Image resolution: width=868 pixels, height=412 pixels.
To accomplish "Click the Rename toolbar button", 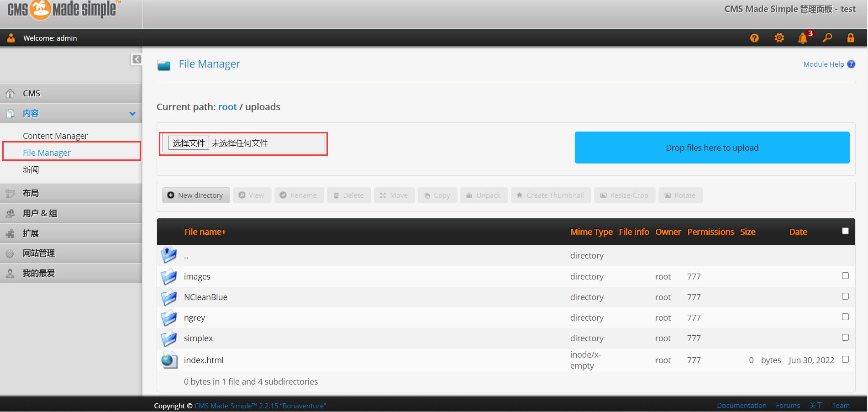I will pos(299,195).
